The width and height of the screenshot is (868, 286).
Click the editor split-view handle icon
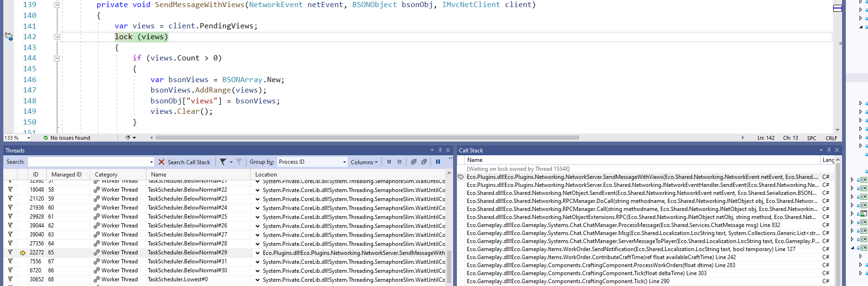point(837,8)
